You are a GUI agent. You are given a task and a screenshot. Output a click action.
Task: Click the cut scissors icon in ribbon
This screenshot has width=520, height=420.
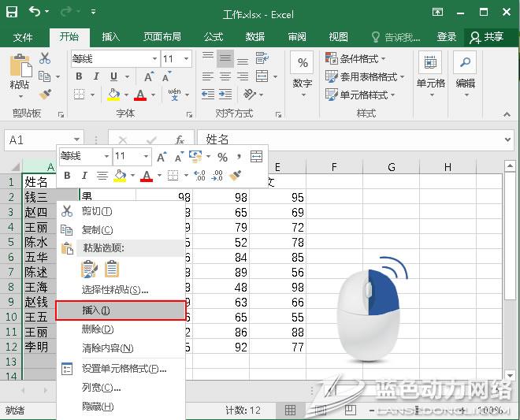click(x=45, y=58)
